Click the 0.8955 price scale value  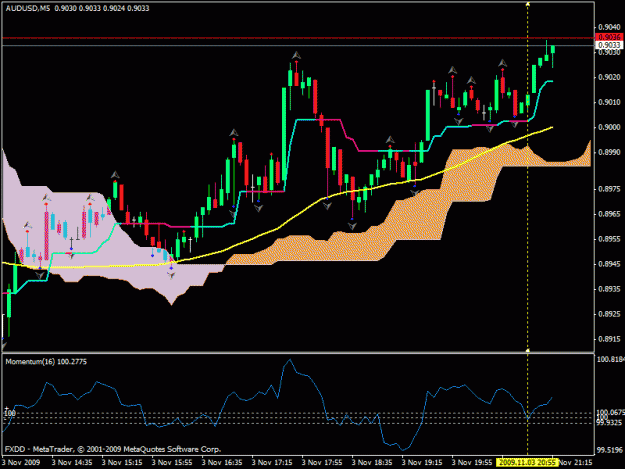click(609, 239)
